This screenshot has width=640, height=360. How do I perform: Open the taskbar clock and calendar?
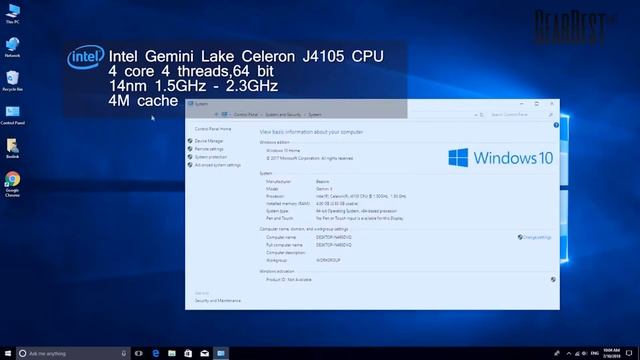(x=611, y=353)
